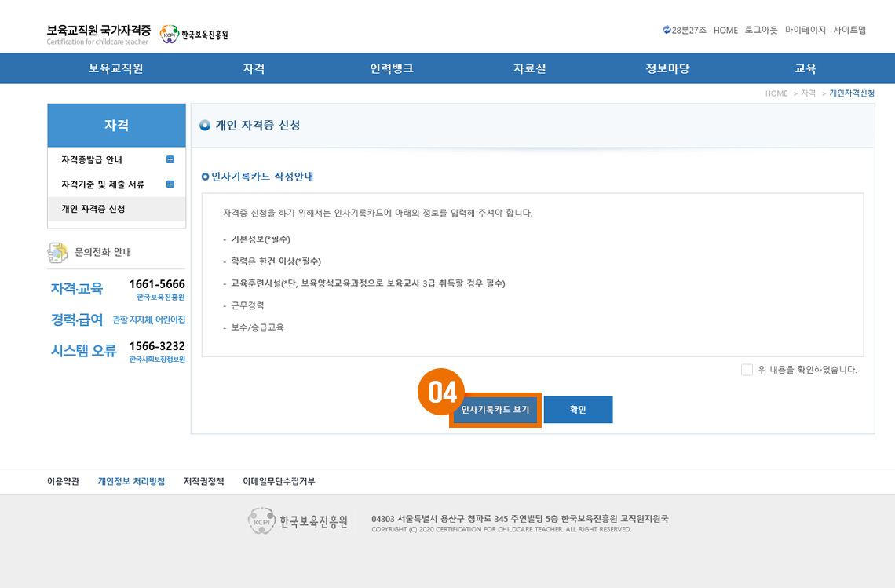Open the 사이트맵 link

(849, 30)
